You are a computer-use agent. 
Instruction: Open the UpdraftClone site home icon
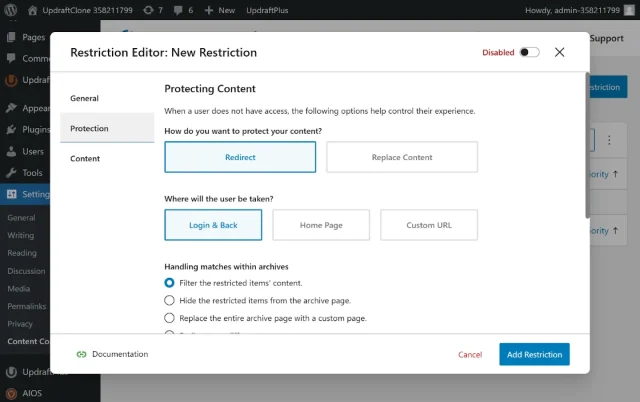point(32,10)
